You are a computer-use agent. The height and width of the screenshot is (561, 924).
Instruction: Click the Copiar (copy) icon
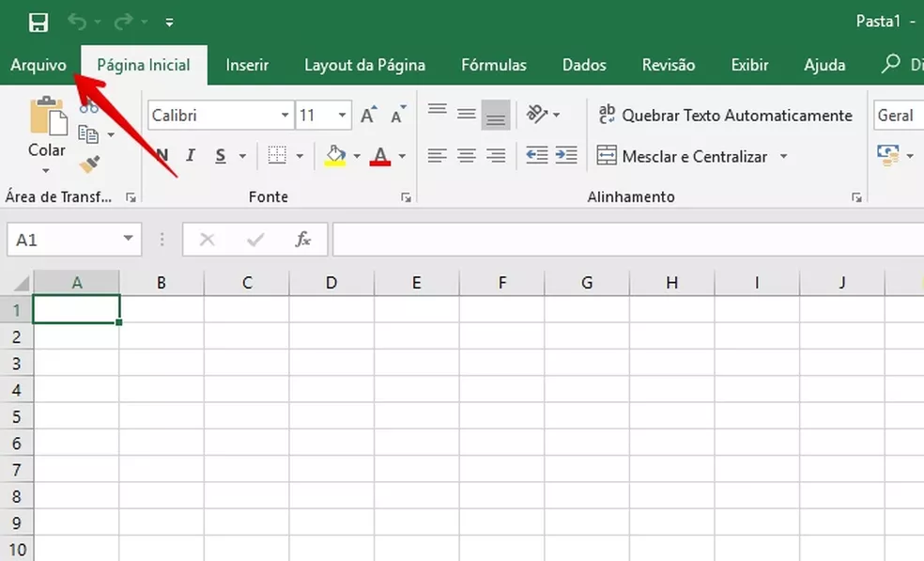point(90,133)
